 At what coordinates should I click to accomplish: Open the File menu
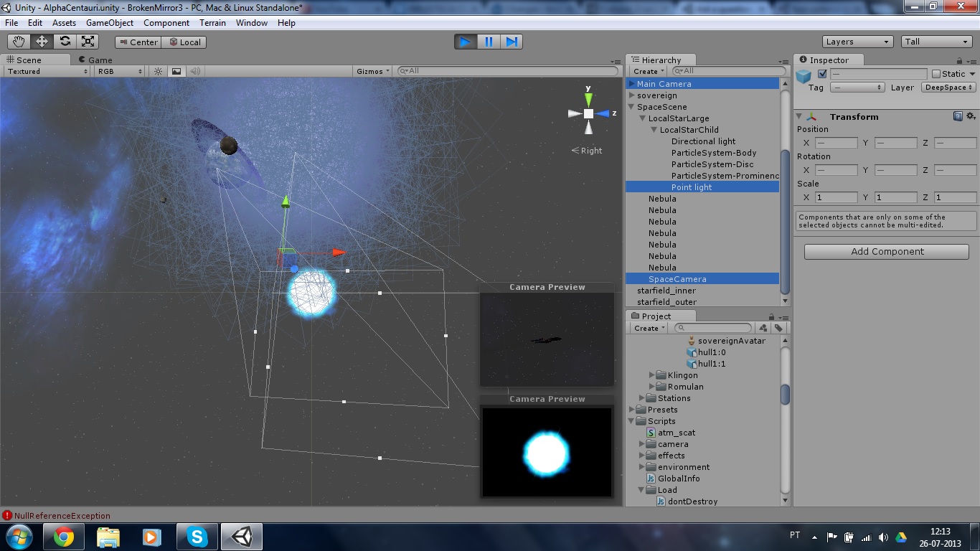click(x=11, y=23)
